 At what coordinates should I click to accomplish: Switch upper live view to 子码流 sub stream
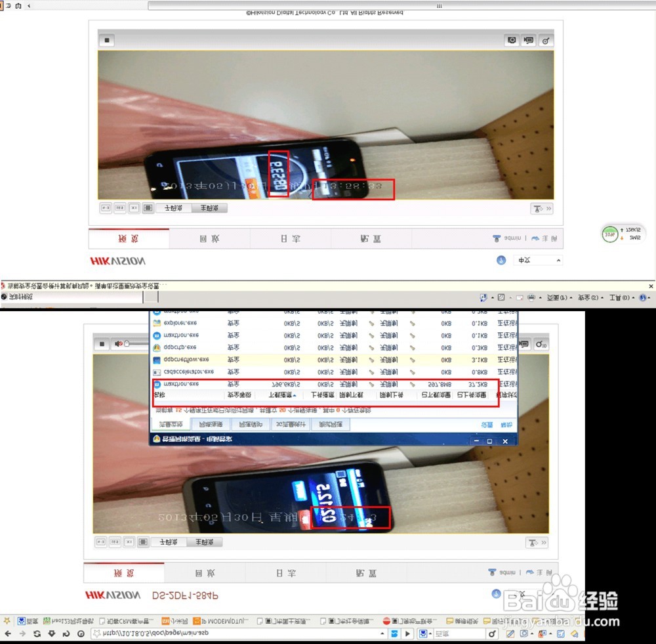pyautogui.click(x=174, y=208)
